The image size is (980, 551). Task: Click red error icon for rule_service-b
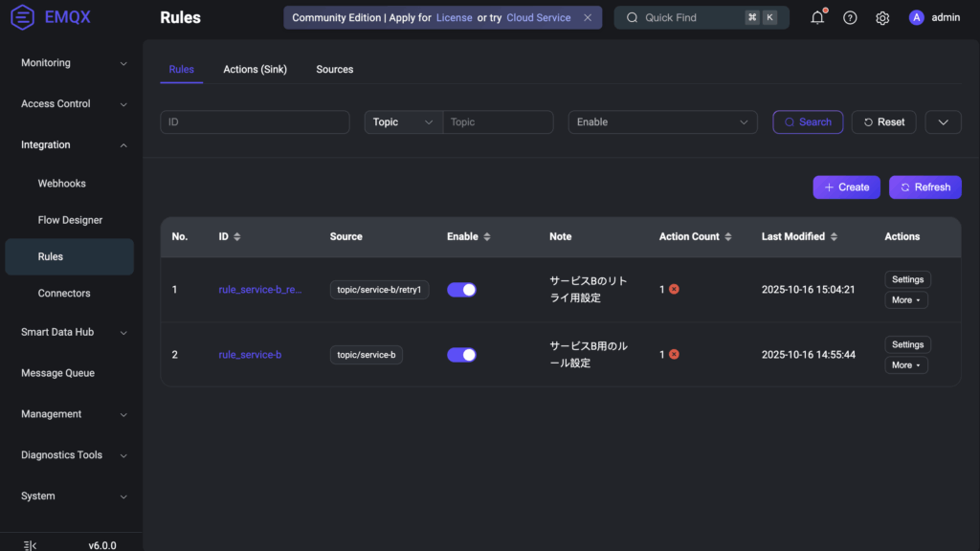pos(674,354)
